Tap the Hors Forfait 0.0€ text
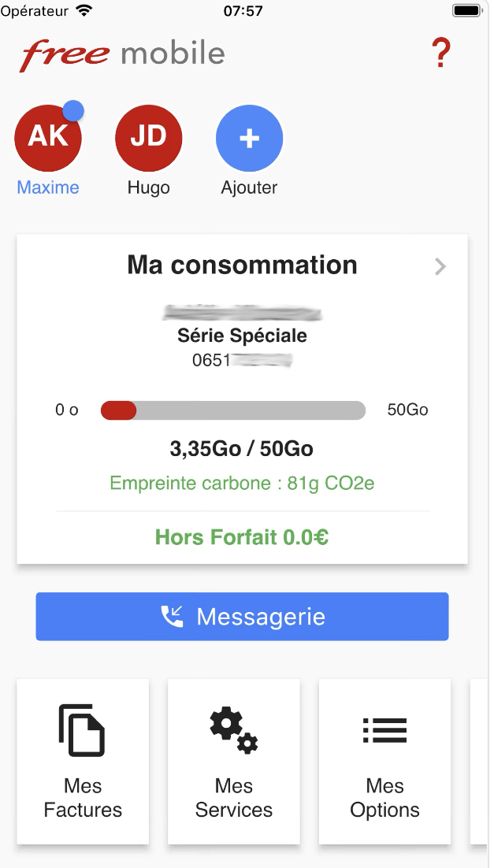Image resolution: width=494 pixels, height=868 pixels. pyautogui.click(x=242, y=538)
